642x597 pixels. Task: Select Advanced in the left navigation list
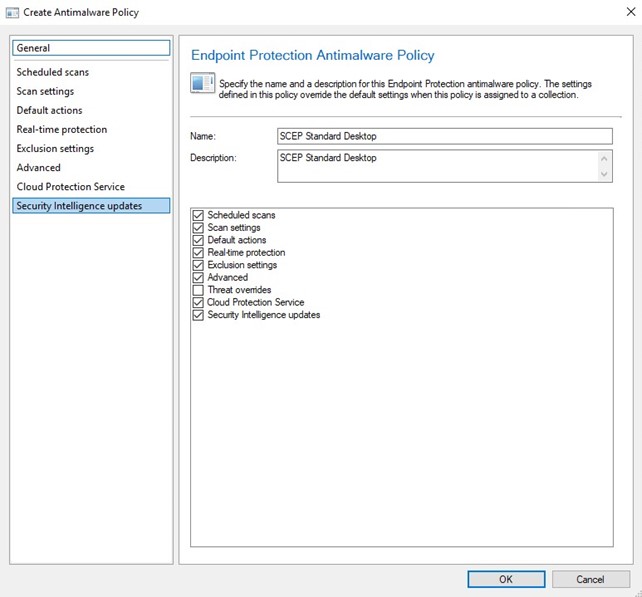(x=91, y=167)
